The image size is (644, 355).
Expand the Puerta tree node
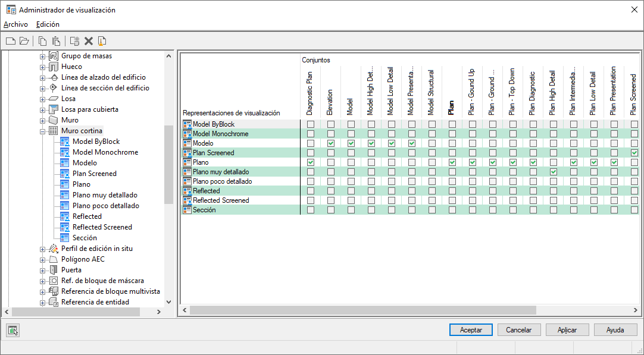(x=42, y=271)
